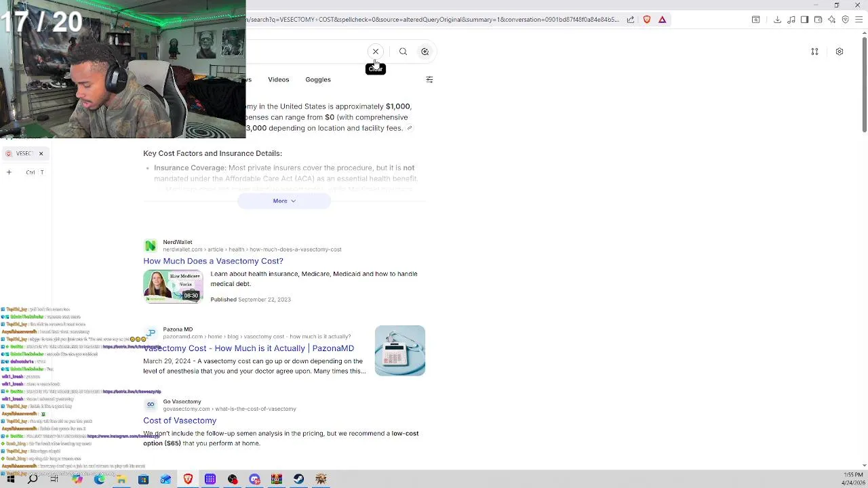Open the tab search icon in toolbar
Image resolution: width=868 pixels, height=488 pixels.
(x=756, y=20)
